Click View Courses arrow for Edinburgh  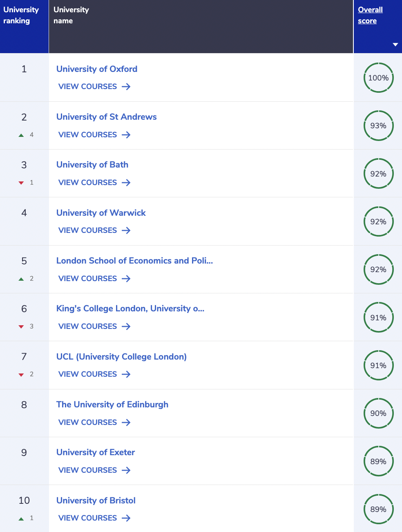[126, 422]
